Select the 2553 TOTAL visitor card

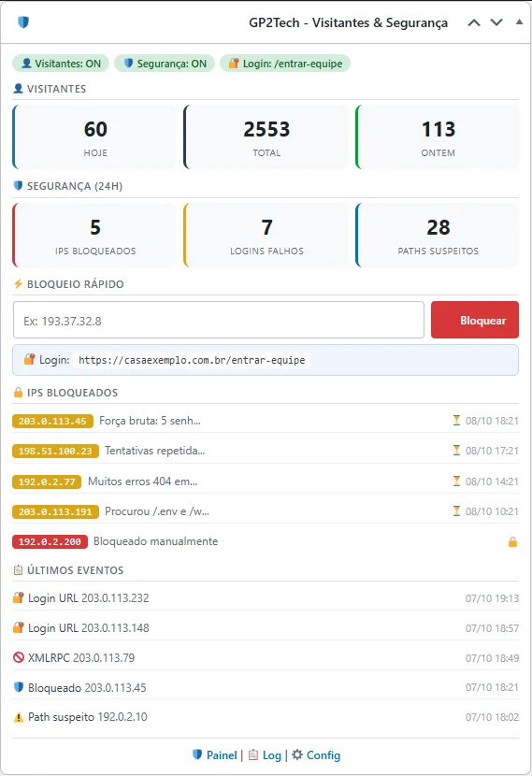(266, 137)
